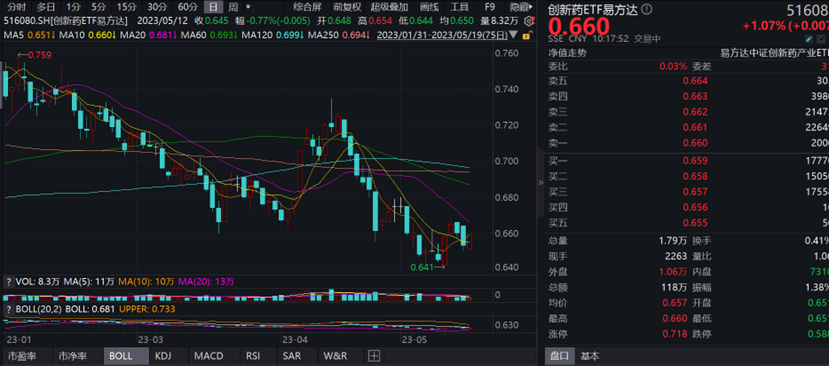Click 买四 bid price 0.656
This screenshot has width=829, height=366.
[x=695, y=207]
